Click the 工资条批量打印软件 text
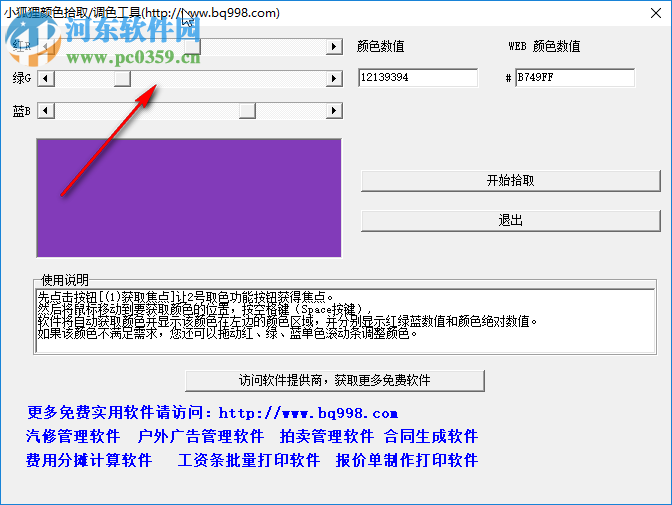The width and height of the screenshot is (672, 505). 249,460
